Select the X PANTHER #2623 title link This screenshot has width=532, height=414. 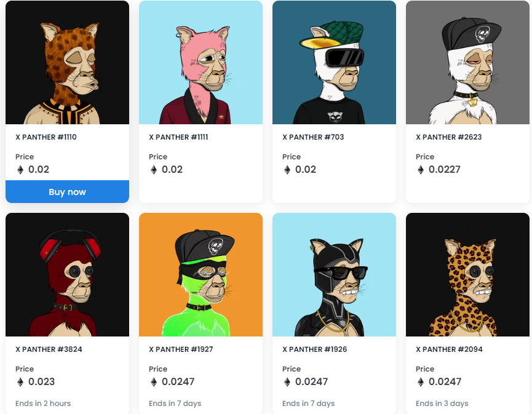click(x=448, y=137)
